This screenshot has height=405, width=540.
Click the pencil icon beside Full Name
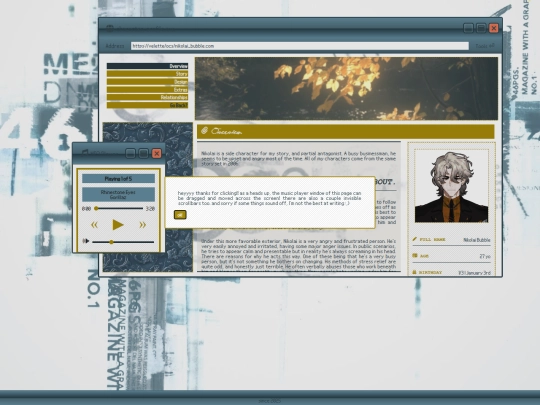(415, 239)
